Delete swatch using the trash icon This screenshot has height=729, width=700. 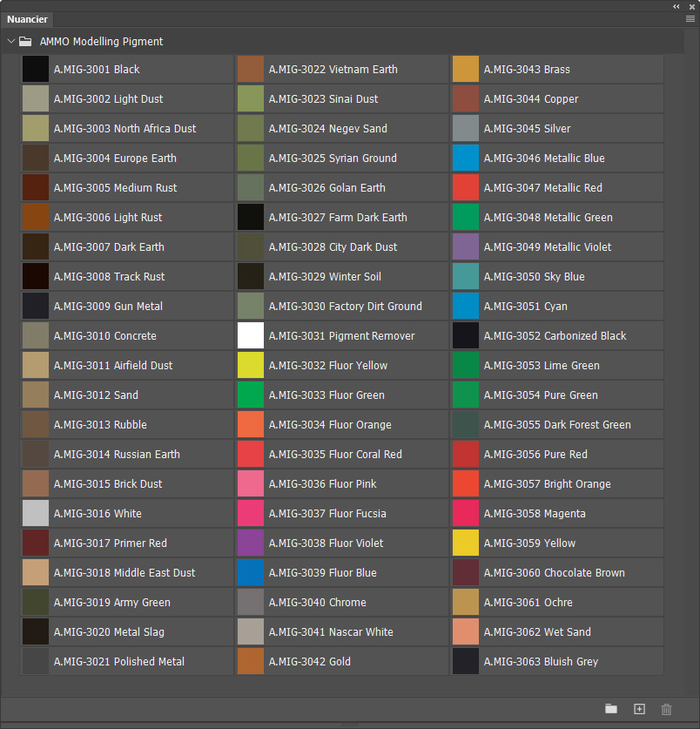coord(667,709)
